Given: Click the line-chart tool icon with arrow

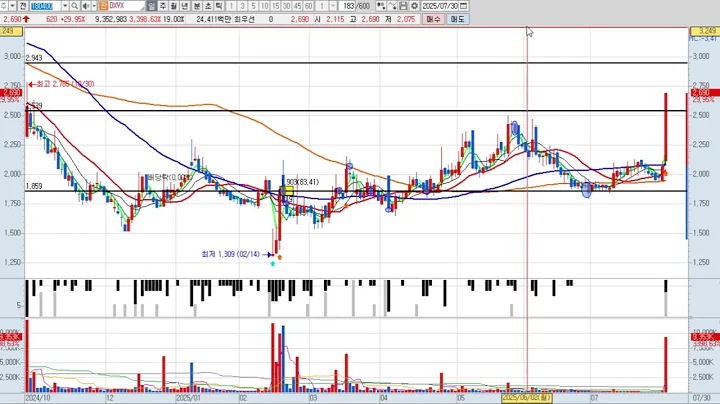Looking at the screenshot, I should coord(392,6).
